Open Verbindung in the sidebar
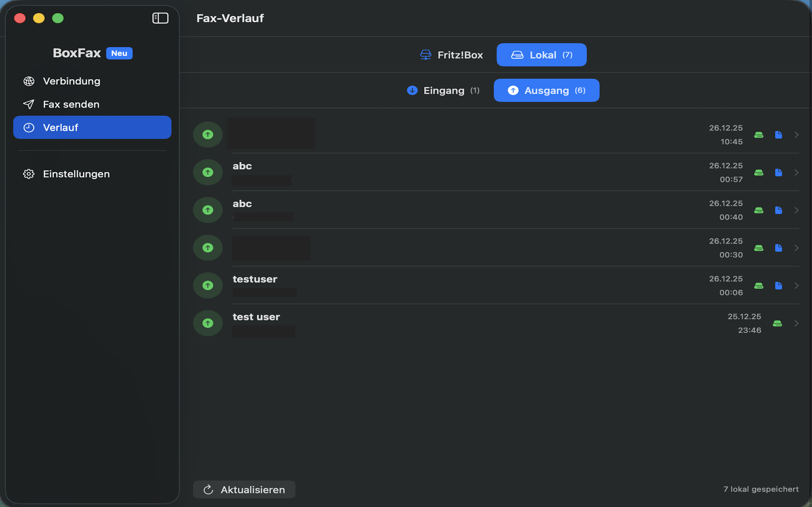Screen dimensions: 812x507 click(71, 81)
